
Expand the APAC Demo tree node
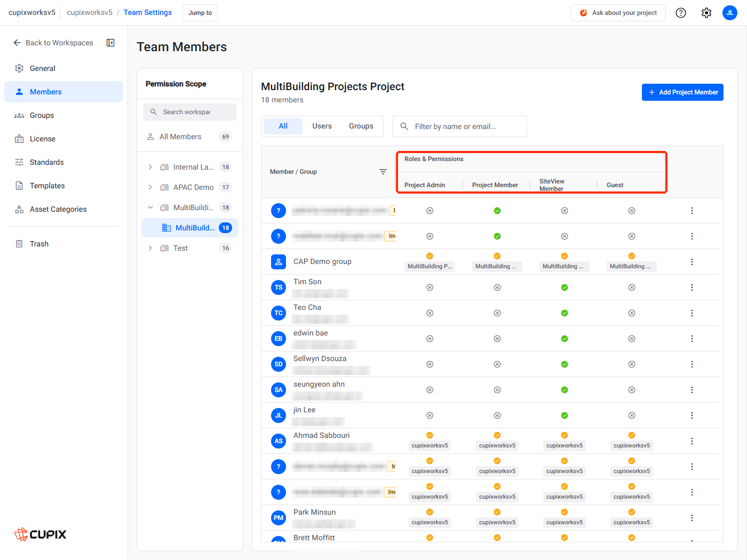(150, 187)
